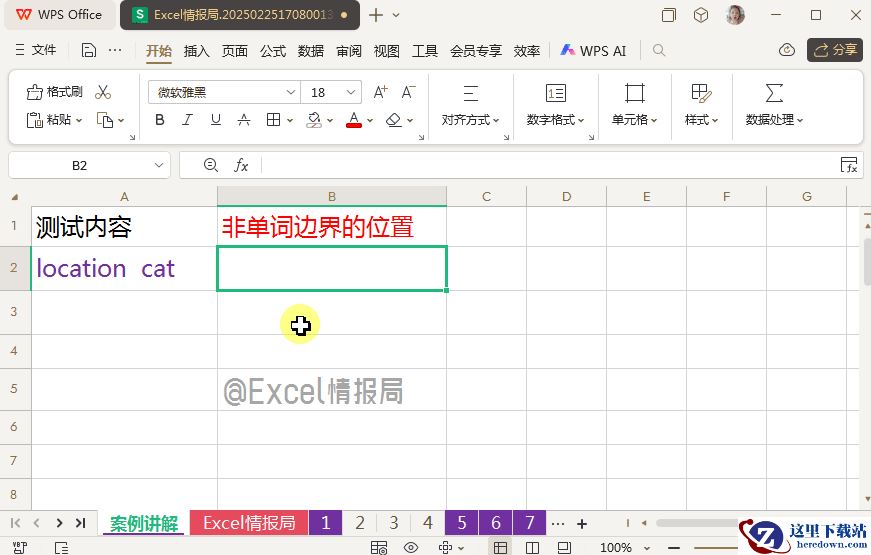The image size is (871, 555).
Task: Click the last sheet navigation arrow
Action: click(x=81, y=523)
